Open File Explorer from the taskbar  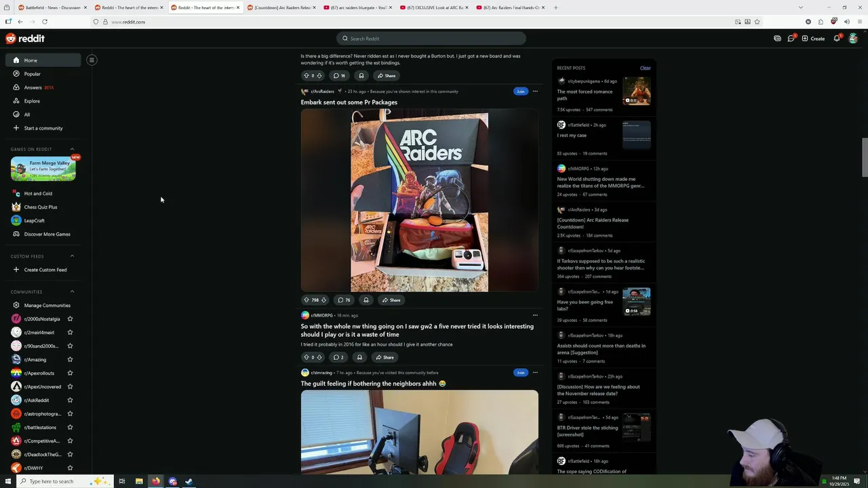[139, 481]
